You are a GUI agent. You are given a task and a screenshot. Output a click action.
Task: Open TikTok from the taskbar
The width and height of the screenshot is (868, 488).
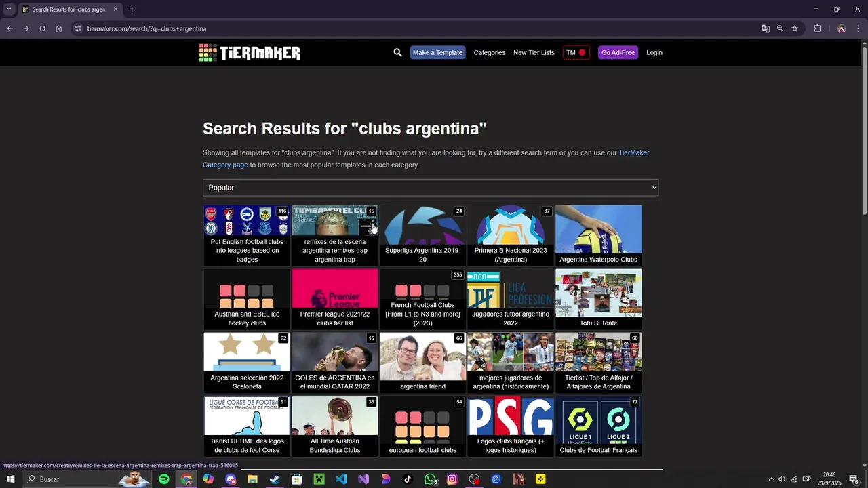[x=408, y=479]
